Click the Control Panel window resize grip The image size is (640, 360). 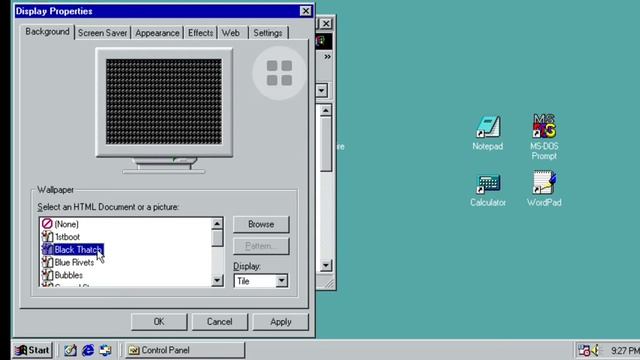click(329, 283)
